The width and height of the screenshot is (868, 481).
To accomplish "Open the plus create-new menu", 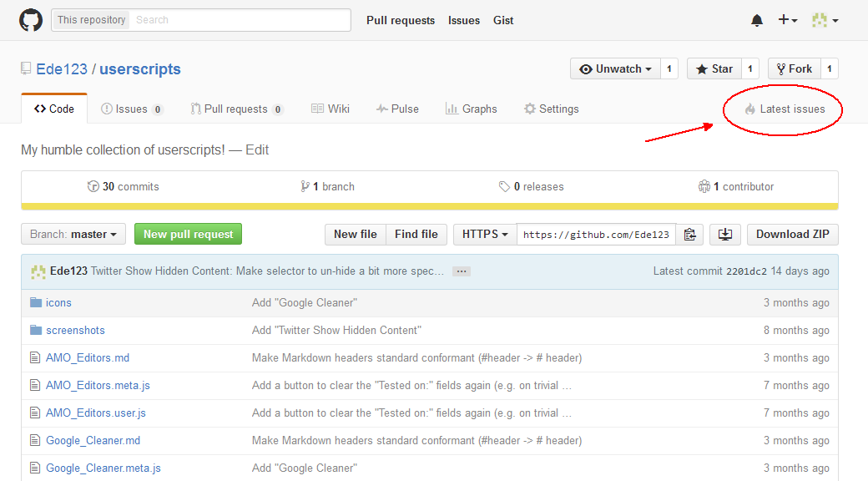I will (788, 20).
